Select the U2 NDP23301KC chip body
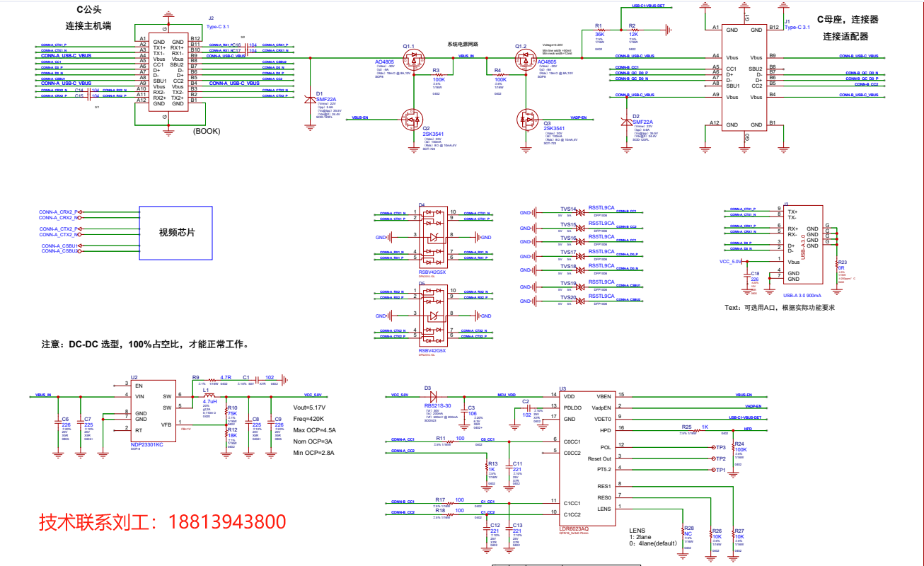Viewport: 924px width, 566px height. click(x=153, y=410)
